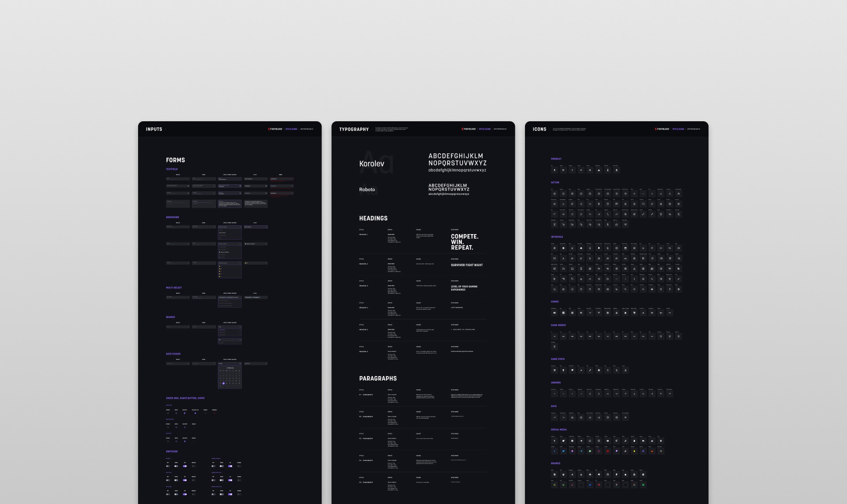Click the TikTok icon in monochrome row
This screenshot has height=504, width=847.
pos(625,441)
